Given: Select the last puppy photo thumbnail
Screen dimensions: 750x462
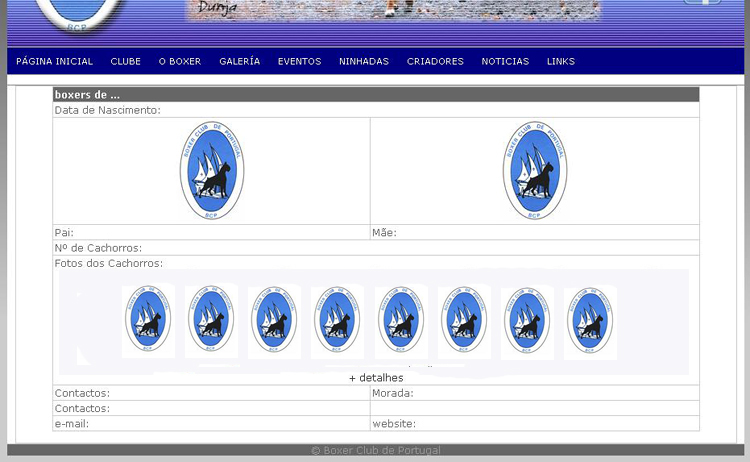Looking at the screenshot, I should pyautogui.click(x=590, y=321).
